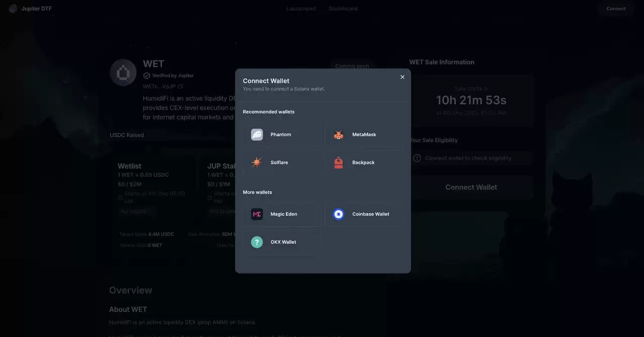Close the Connect Wallet dialog

click(403, 77)
